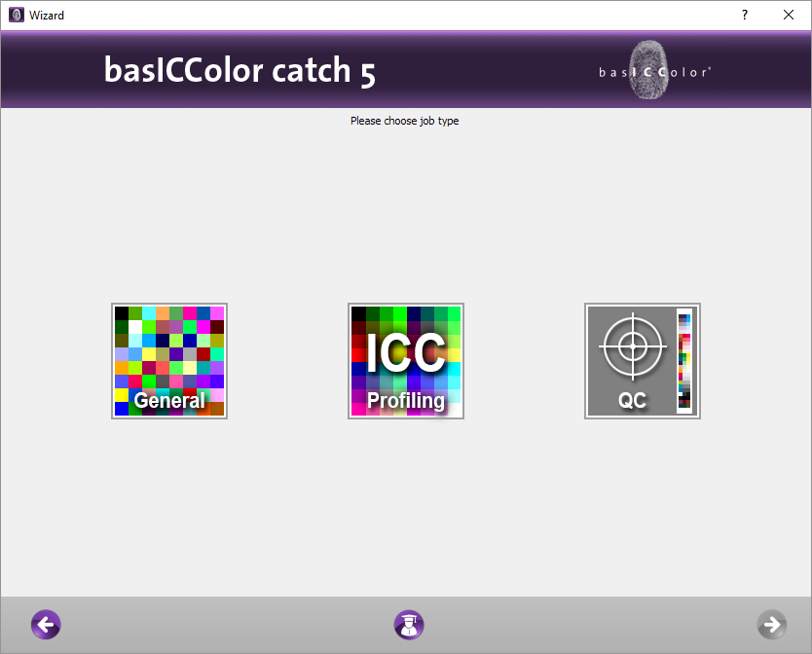
Task: Launch a QC verification job
Action: [x=642, y=361]
